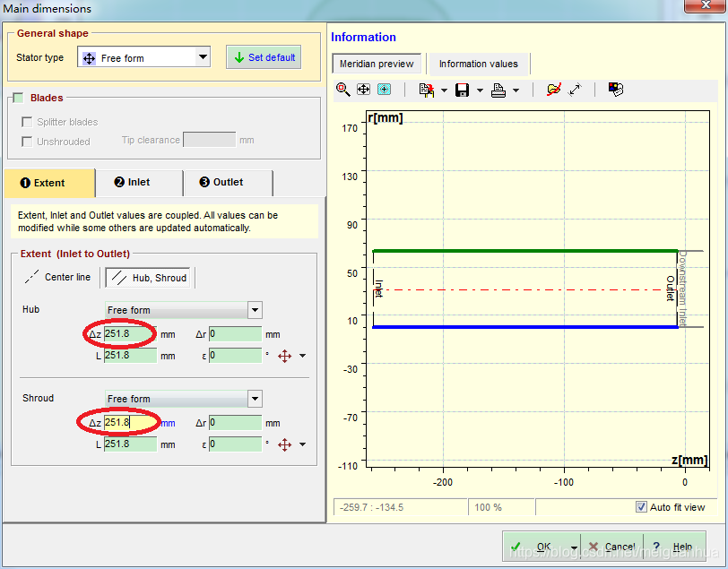The image size is (728, 569).
Task: Click the 100 % zoom status field
Action: point(501,507)
